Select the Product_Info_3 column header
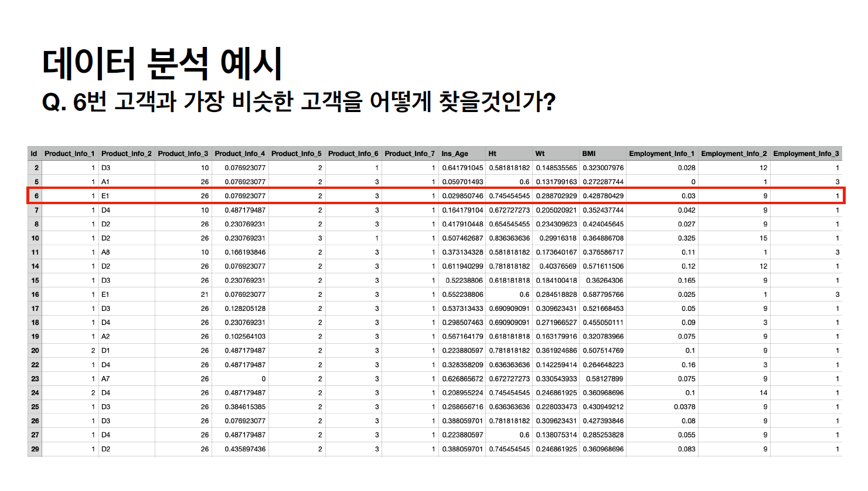 point(183,154)
